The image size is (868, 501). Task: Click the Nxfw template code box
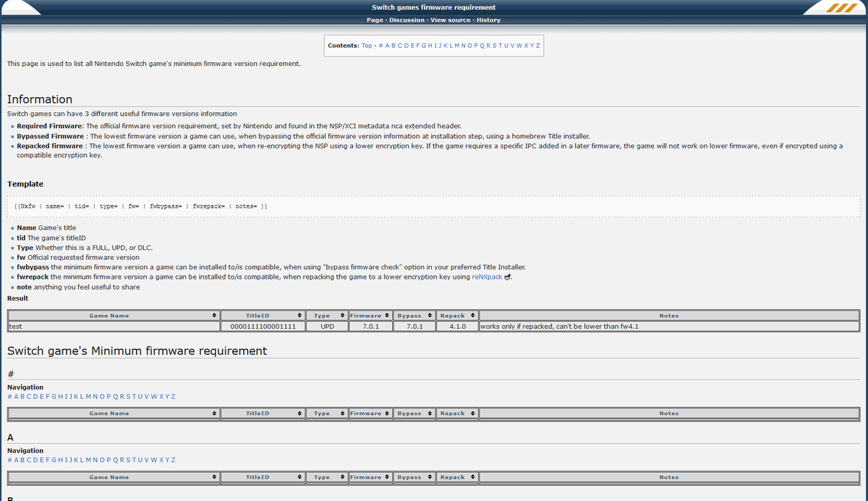pos(434,206)
